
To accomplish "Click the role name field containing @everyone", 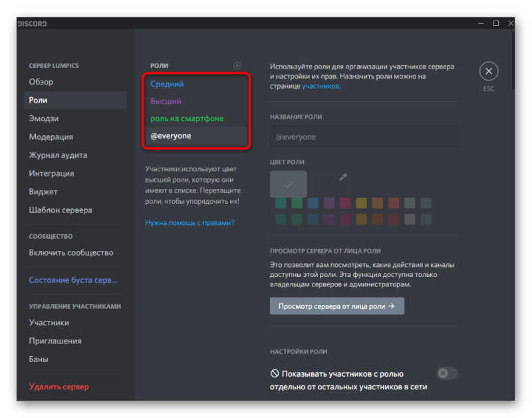I will 364,136.
